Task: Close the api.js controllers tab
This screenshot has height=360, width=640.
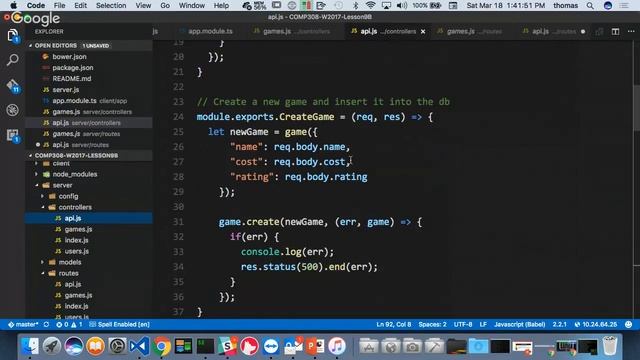Action: (x=423, y=31)
